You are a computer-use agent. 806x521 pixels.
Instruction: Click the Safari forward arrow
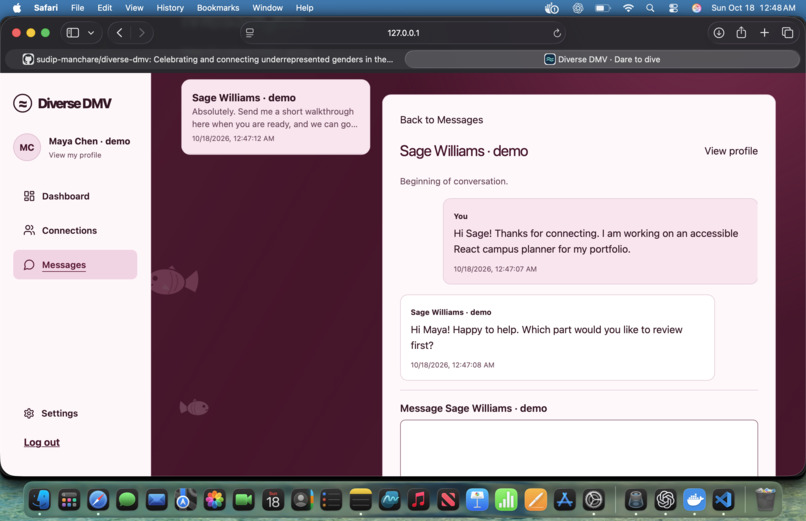coord(141,33)
